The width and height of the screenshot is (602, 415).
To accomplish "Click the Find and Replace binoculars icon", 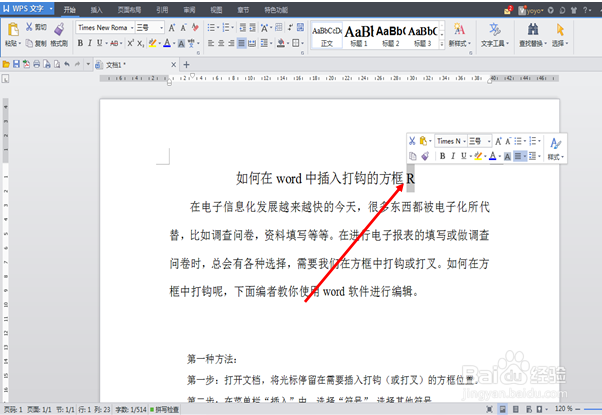I will [x=533, y=29].
